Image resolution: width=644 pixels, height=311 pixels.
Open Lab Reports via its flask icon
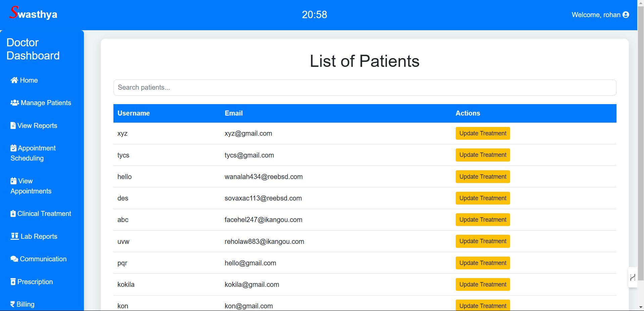click(14, 236)
